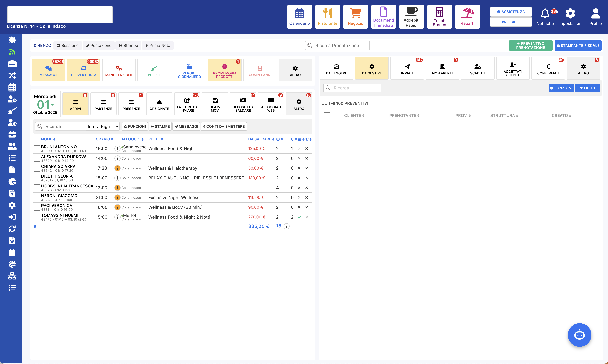Open the Licenza N. 14 - Colle Indaco link
The width and height of the screenshot is (608, 364).
36,26
